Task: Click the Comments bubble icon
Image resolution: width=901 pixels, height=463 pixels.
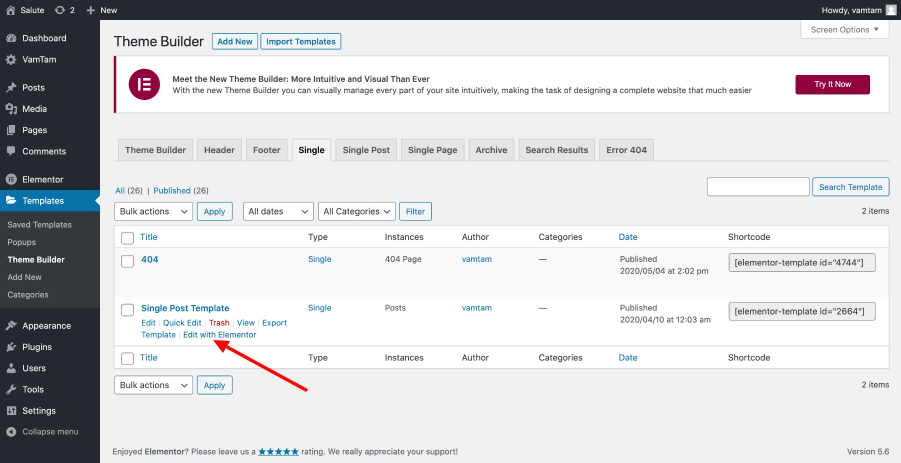Action: 11,151
